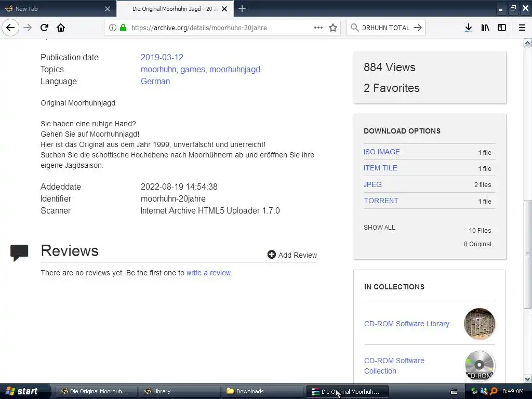Open the Library bookshelf icon

485,28
